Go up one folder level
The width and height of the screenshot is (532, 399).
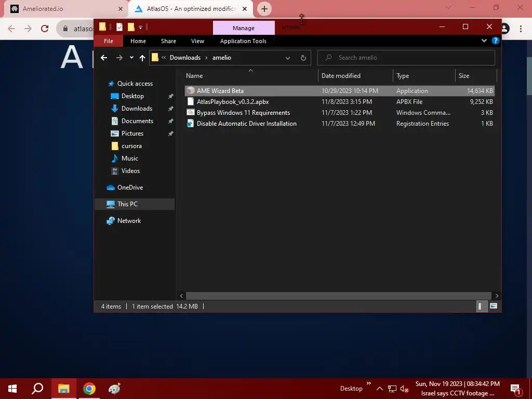pos(142,58)
